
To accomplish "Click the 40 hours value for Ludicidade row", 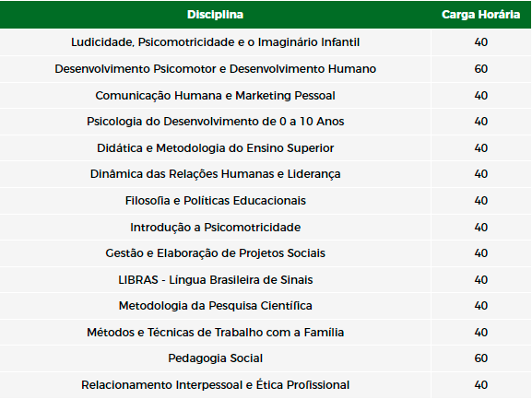I will click(480, 42).
